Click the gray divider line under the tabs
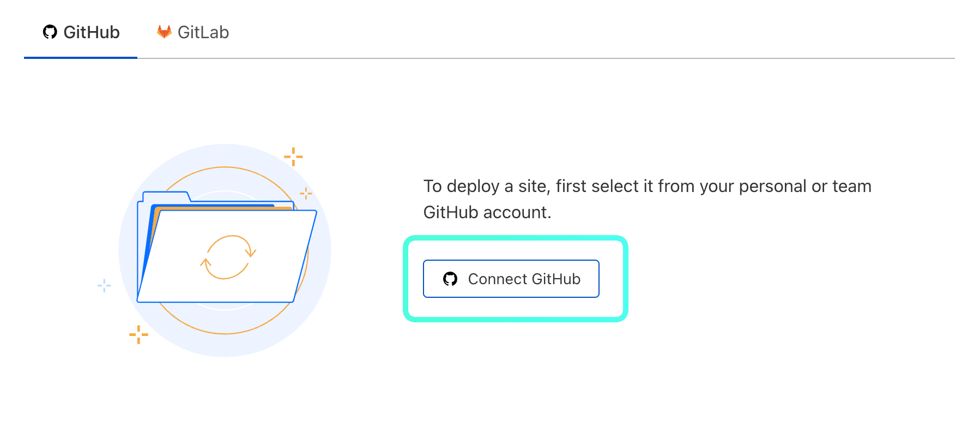 (545, 58)
